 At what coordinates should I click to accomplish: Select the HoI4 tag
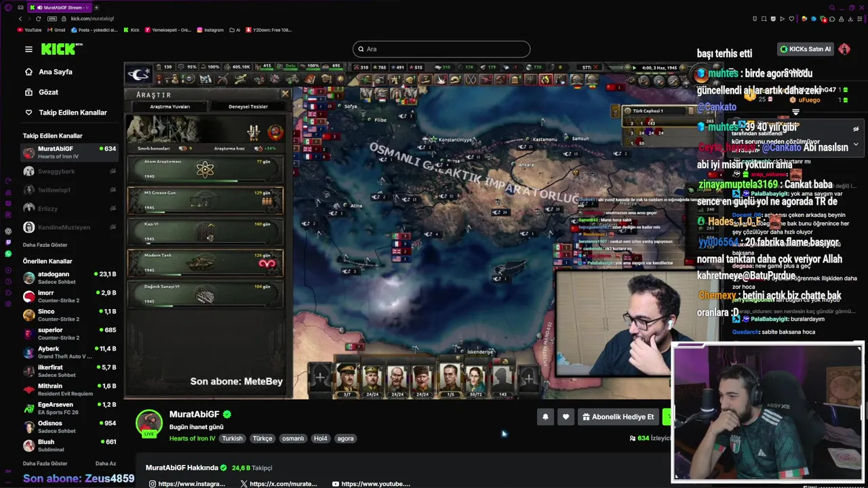coord(321,439)
